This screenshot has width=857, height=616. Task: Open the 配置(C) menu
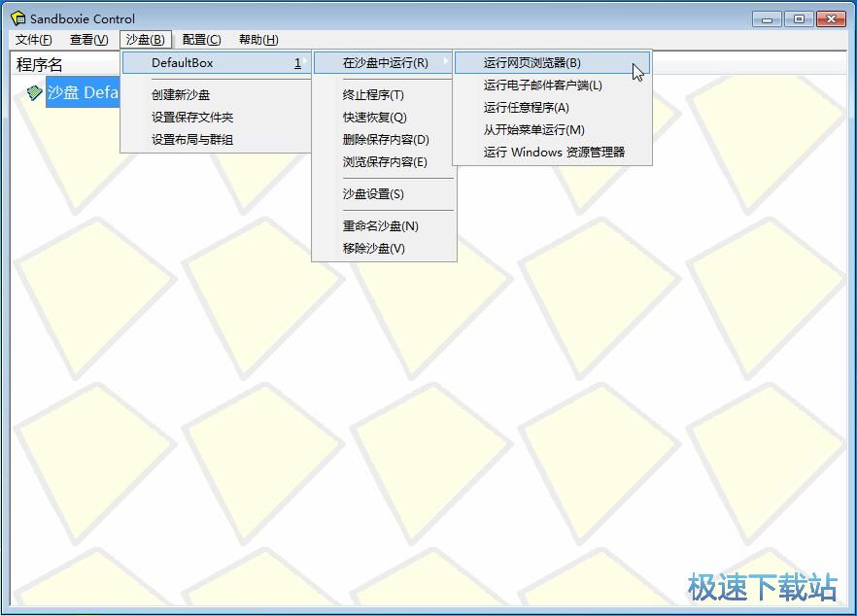(x=202, y=40)
